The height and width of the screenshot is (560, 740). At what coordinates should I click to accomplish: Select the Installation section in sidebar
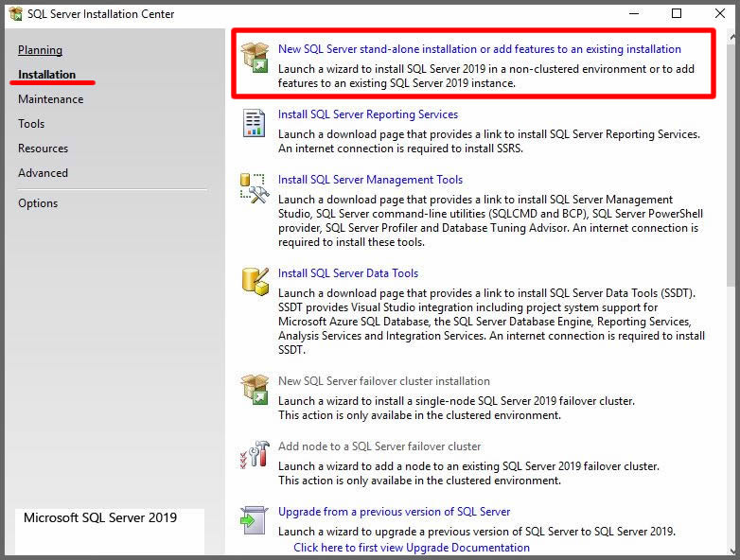pos(46,75)
